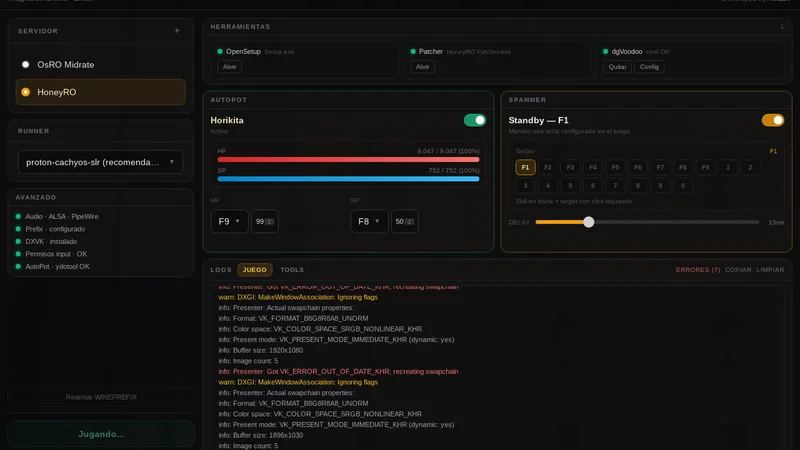800x450 pixels.
Task: Switch to the TOOLS tab
Action: pos(292,269)
